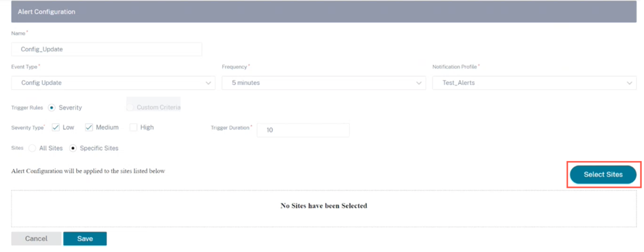This screenshot has width=644, height=252.
Task: Click the Trigger Duration input field
Action: pos(303,130)
